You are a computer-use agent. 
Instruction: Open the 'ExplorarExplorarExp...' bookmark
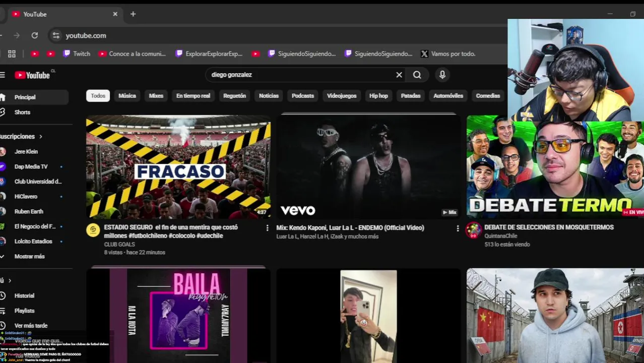coord(209,53)
